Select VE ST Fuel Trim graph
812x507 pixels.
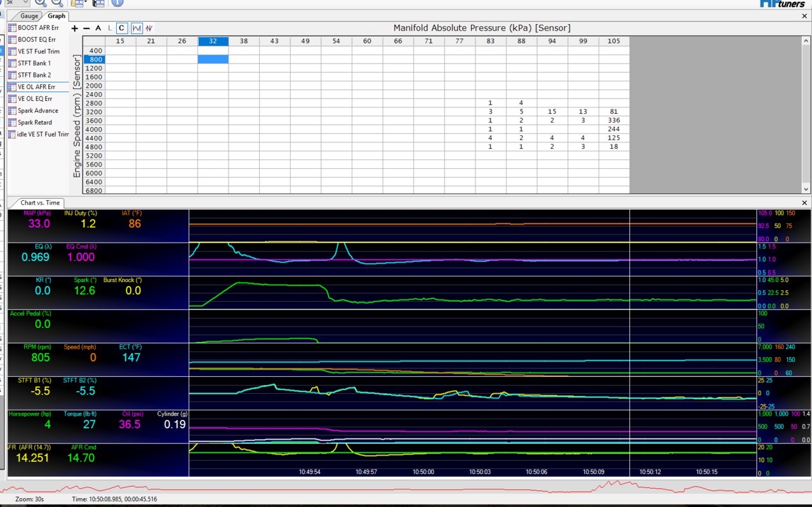click(x=38, y=51)
